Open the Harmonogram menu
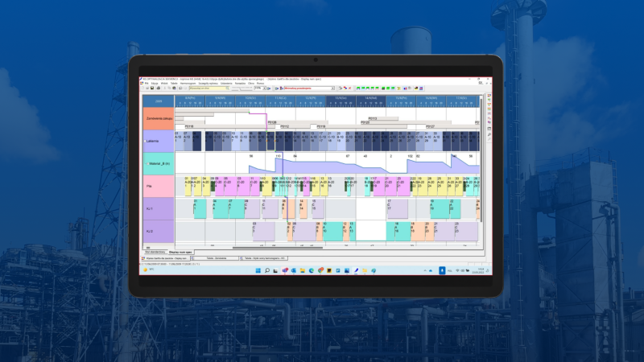The image size is (644, 362). (184, 83)
